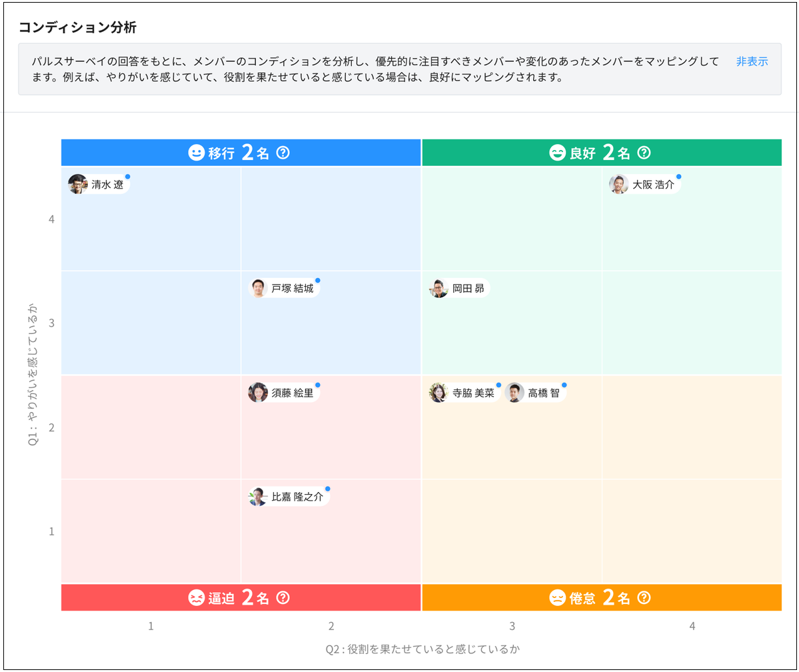
Task: Click the tired face icon on 倦怠 header
Action: (x=558, y=597)
